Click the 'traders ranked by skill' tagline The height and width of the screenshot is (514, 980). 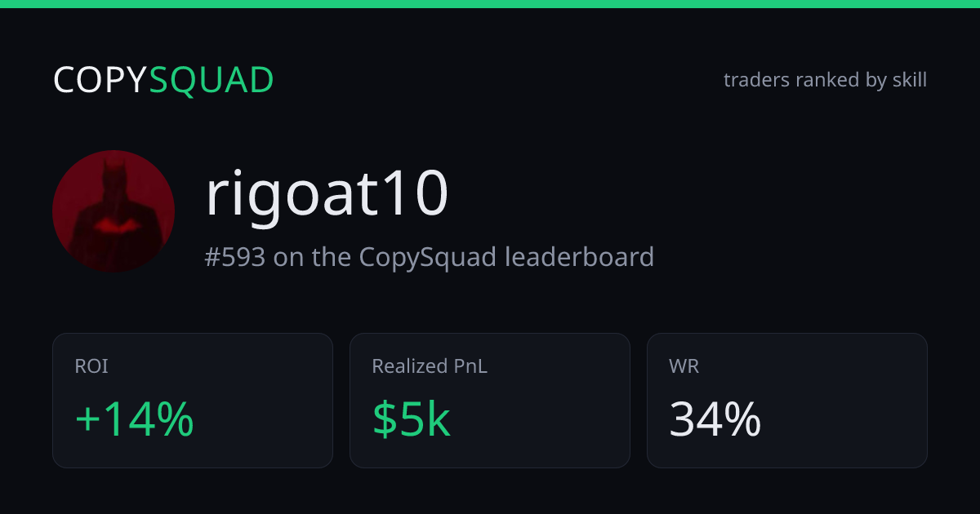[825, 80]
